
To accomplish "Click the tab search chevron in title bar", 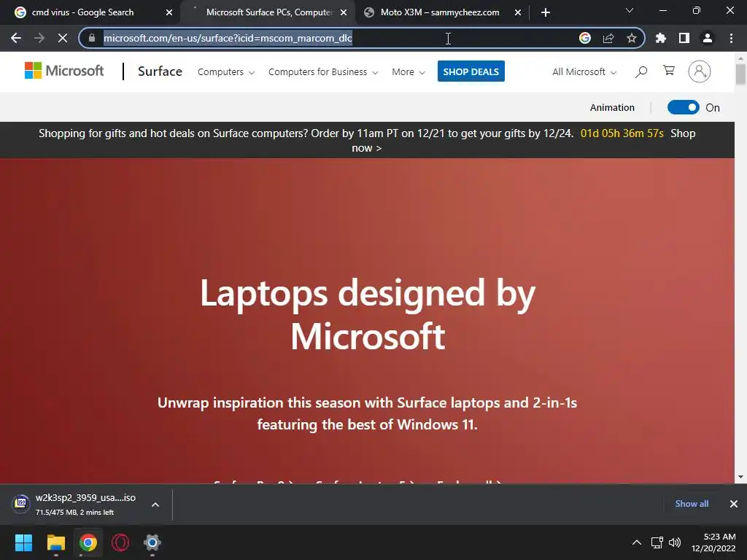I will click(x=630, y=10).
